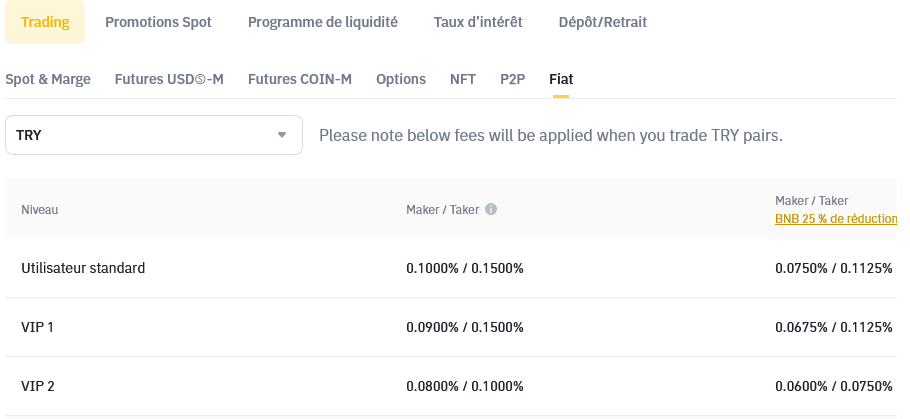Open the Dépôt/Retrait tab
Image resolution: width=910 pixels, height=419 pixels.
point(602,22)
